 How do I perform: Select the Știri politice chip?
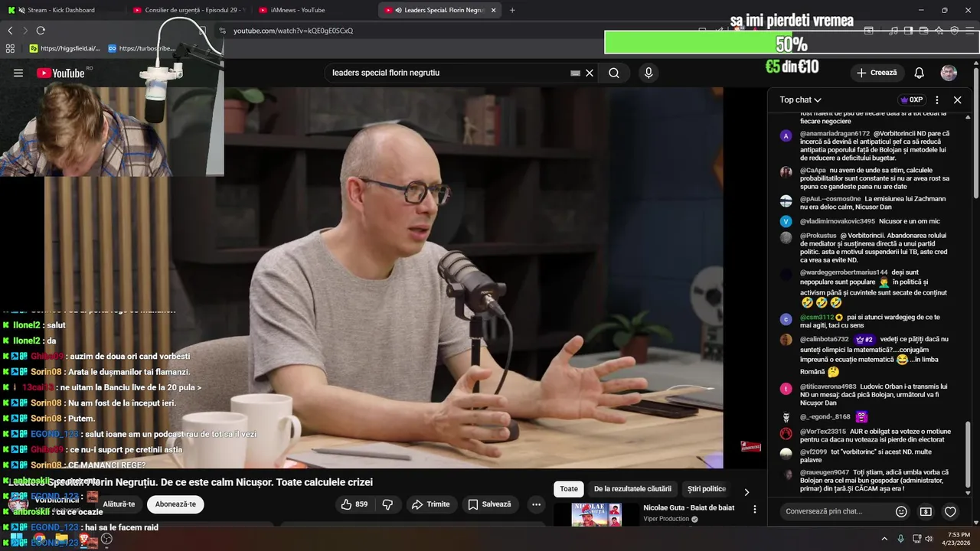707,489
